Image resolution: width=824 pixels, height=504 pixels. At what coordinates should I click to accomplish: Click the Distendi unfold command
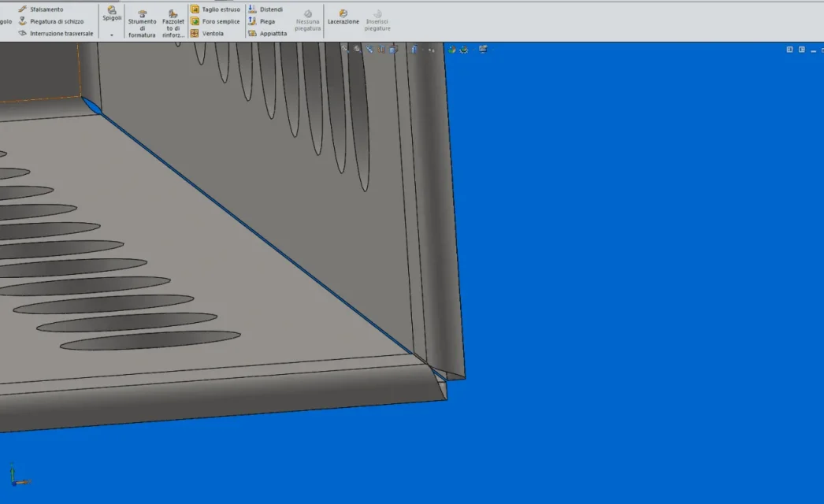tap(265, 9)
